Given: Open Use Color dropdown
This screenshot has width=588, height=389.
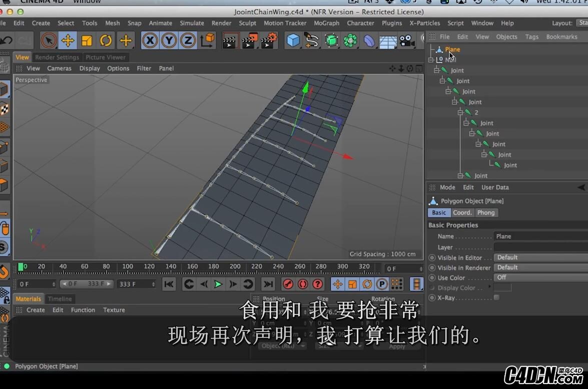Looking at the screenshot, I should [x=540, y=277].
